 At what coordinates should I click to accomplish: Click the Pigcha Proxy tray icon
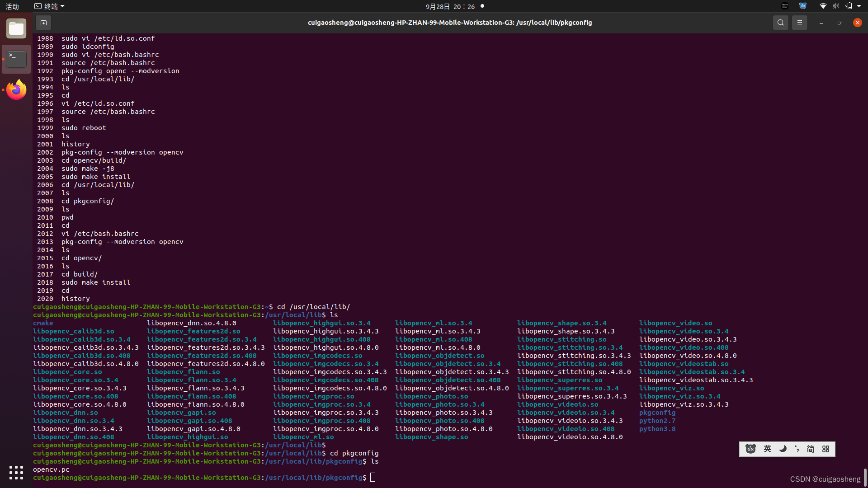(785, 6)
